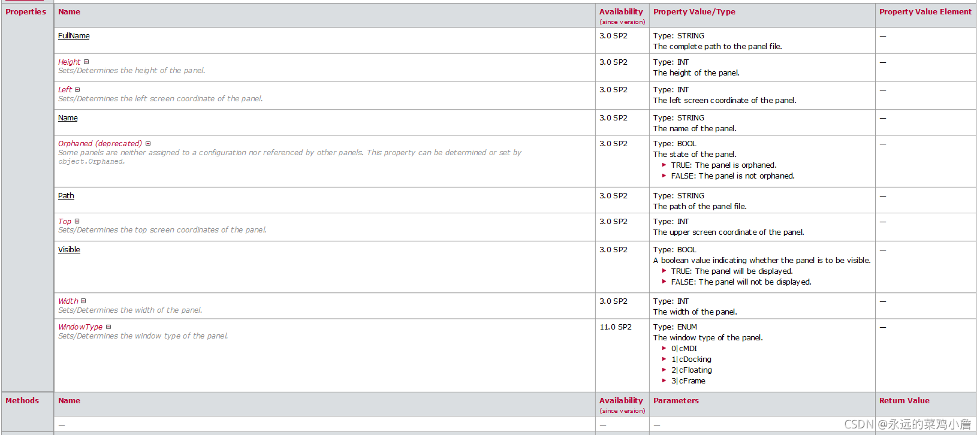Click 'The complete path to the panel file.'
Screen dimensions: 980x435
(x=717, y=47)
